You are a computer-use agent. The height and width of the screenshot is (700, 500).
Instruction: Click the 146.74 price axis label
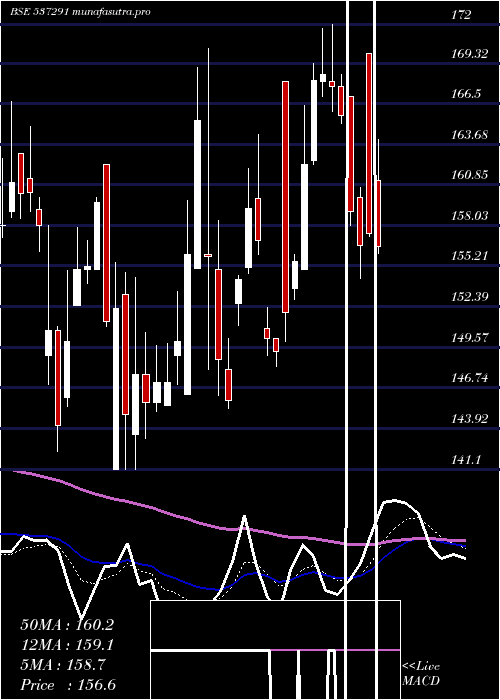(469, 378)
